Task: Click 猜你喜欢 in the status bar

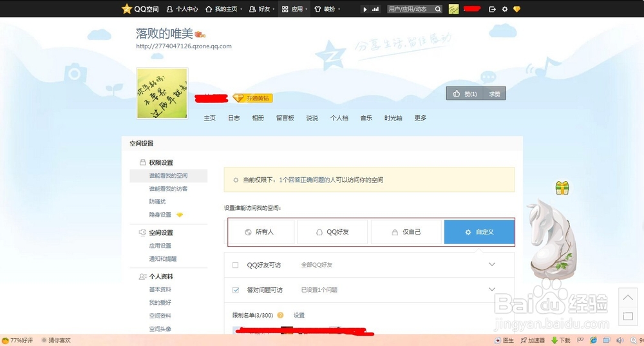Action: [x=56, y=340]
